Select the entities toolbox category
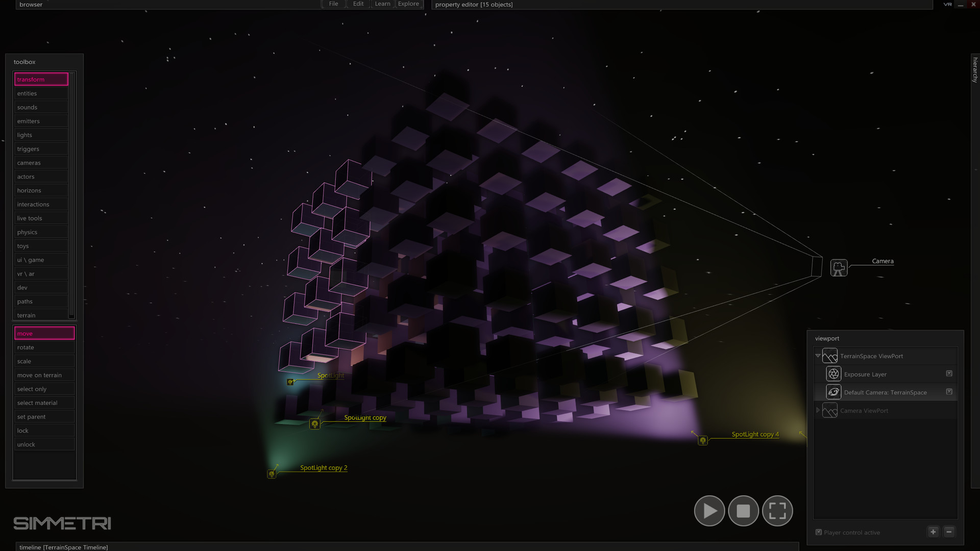Image resolution: width=980 pixels, height=551 pixels. [41, 93]
